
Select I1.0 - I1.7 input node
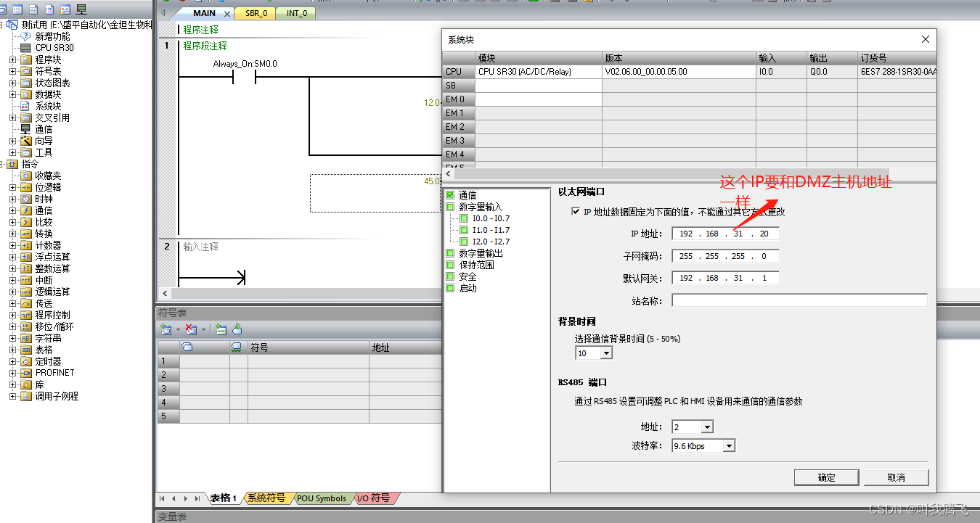tap(491, 230)
